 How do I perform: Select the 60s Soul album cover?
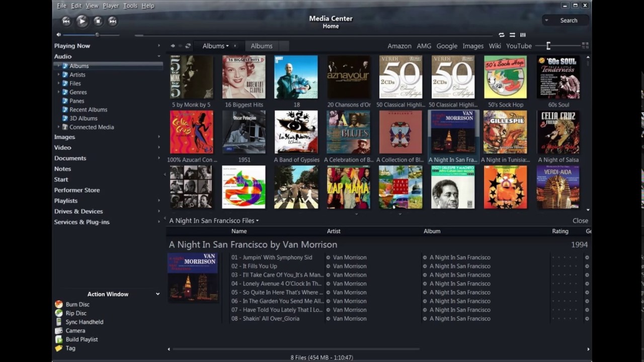pos(558,77)
